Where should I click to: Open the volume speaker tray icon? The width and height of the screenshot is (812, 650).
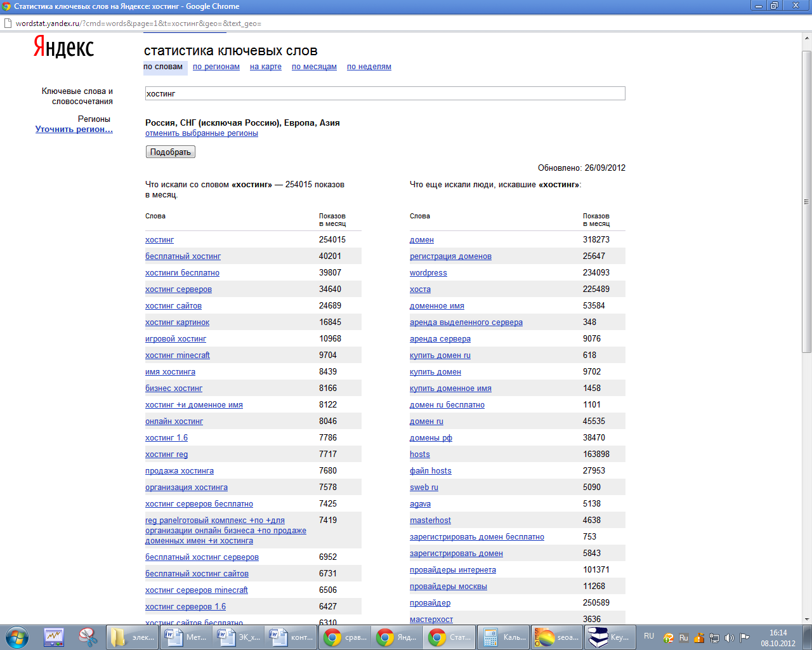(x=730, y=637)
